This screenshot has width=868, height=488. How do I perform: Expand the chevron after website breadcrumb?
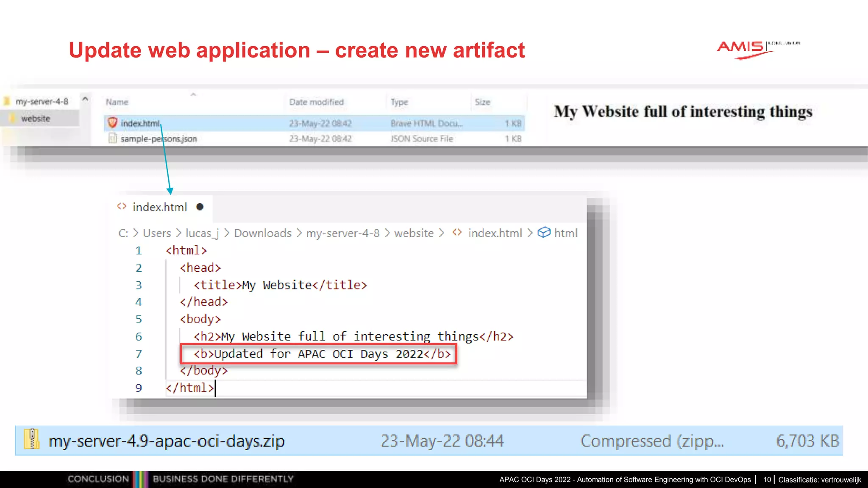442,233
